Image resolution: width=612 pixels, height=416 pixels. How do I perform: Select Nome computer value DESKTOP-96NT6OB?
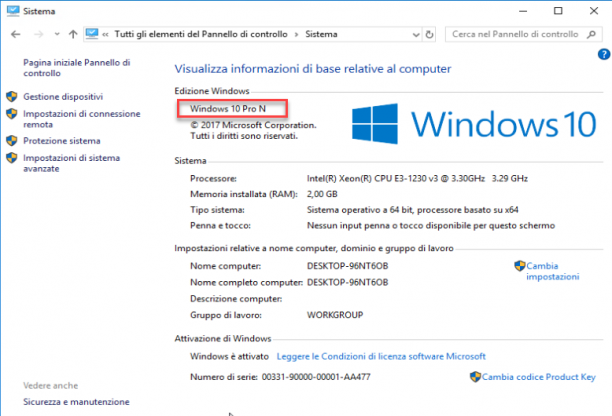point(347,266)
